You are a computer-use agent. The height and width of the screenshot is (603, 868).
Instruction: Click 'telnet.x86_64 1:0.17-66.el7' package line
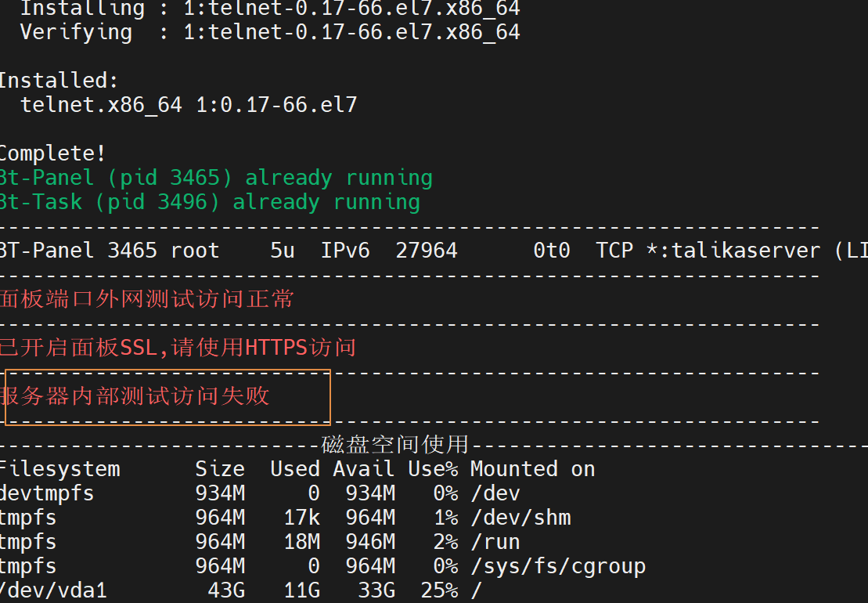[x=189, y=105]
